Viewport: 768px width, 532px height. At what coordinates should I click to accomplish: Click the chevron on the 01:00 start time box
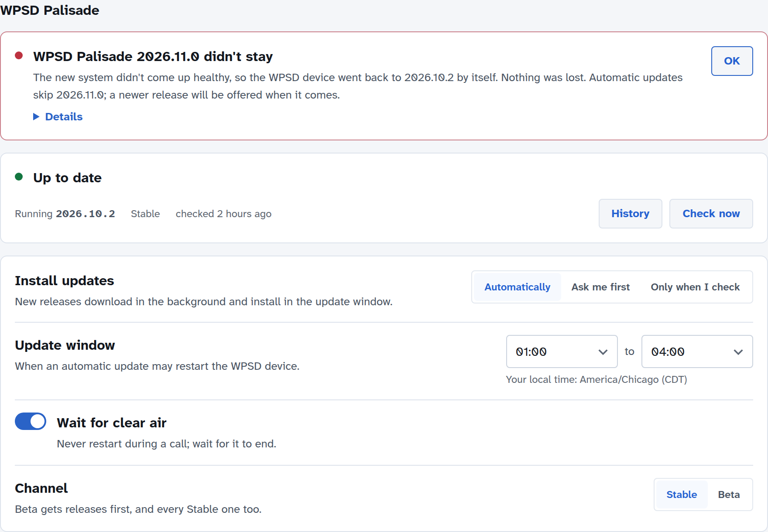tap(603, 352)
